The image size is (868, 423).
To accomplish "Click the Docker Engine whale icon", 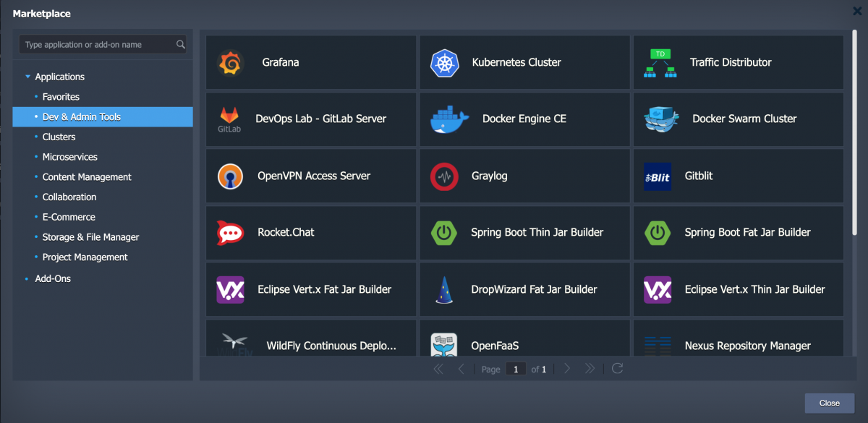I will coord(450,119).
